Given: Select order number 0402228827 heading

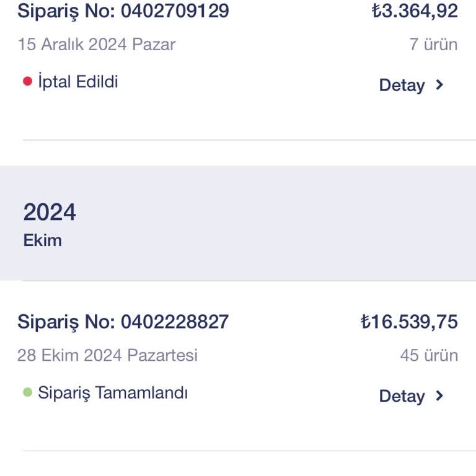Looking at the screenshot, I should click(x=123, y=322).
